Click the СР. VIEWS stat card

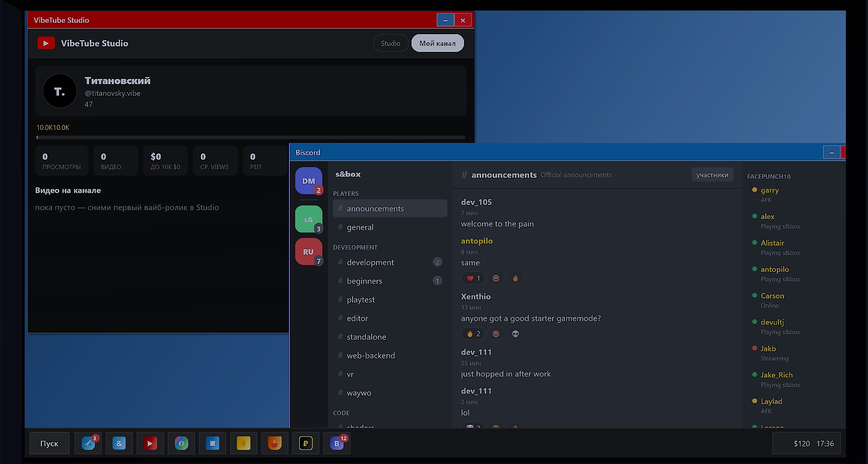click(215, 161)
